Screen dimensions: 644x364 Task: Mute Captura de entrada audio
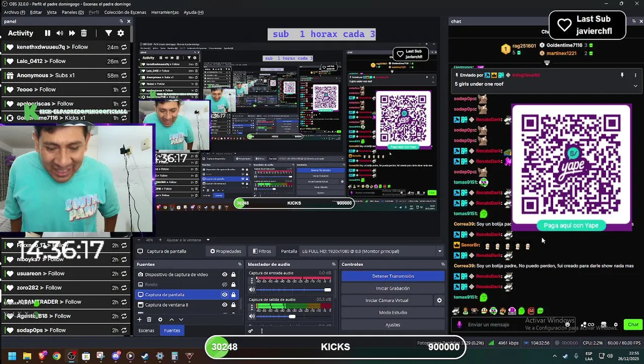[252, 290]
